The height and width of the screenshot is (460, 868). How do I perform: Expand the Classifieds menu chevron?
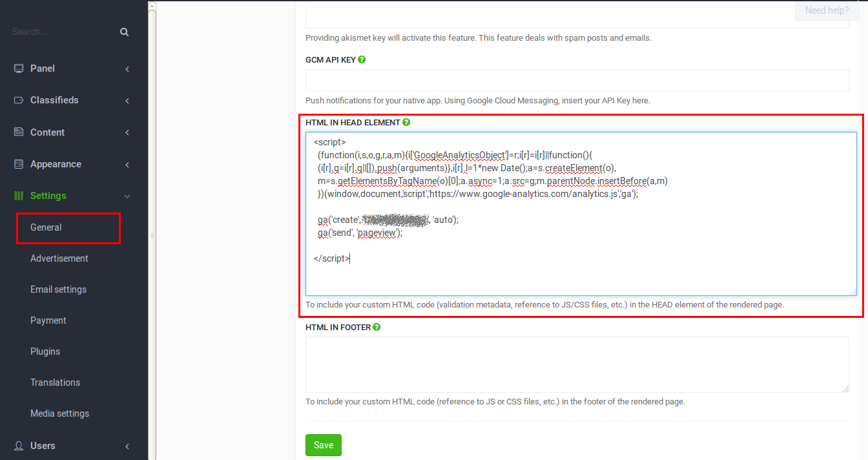point(127,101)
